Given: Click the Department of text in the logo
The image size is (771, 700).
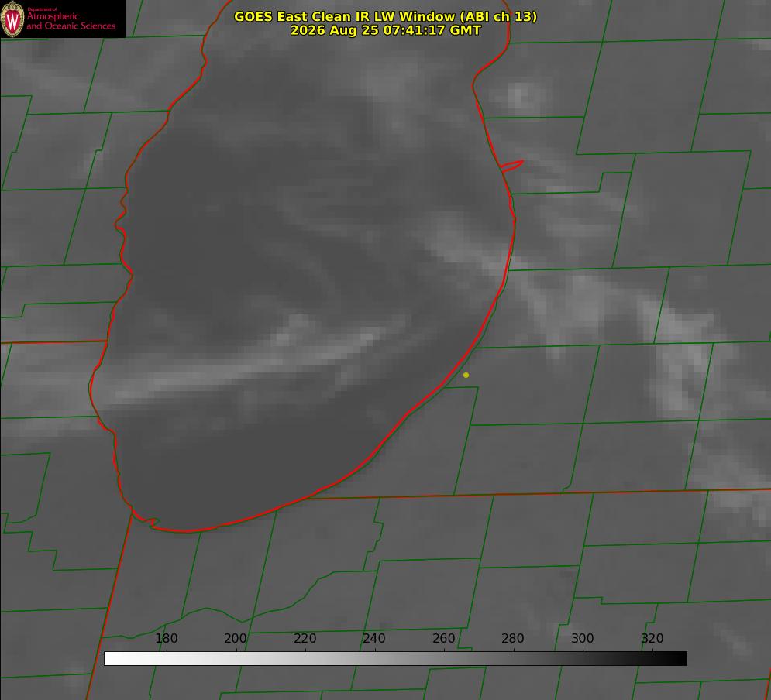Looking at the screenshot, I should tap(42, 9).
